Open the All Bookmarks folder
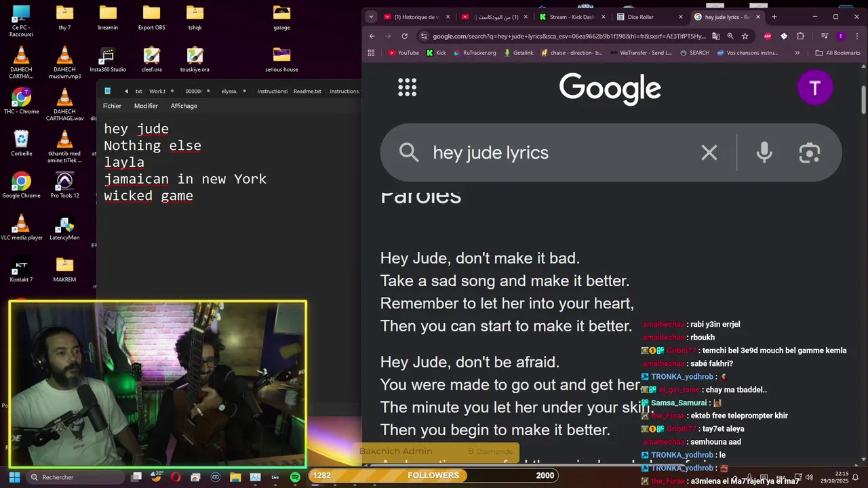868x488 pixels. (838, 53)
